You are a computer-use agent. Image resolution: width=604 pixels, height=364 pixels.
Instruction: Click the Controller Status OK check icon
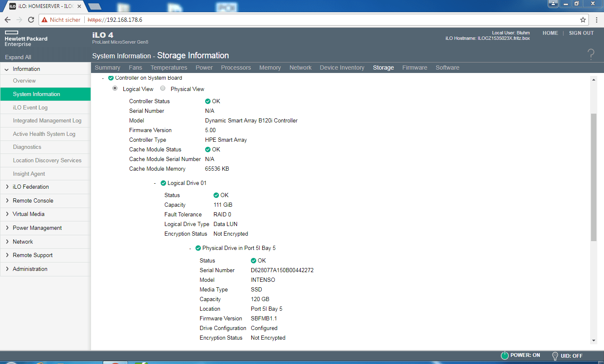pyautogui.click(x=208, y=101)
